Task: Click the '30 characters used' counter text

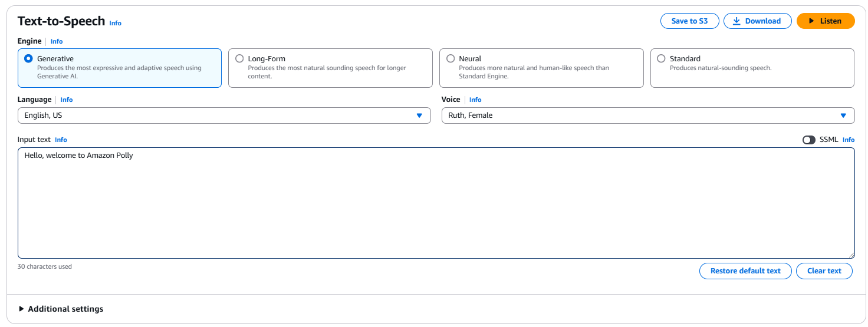Action: point(45,266)
